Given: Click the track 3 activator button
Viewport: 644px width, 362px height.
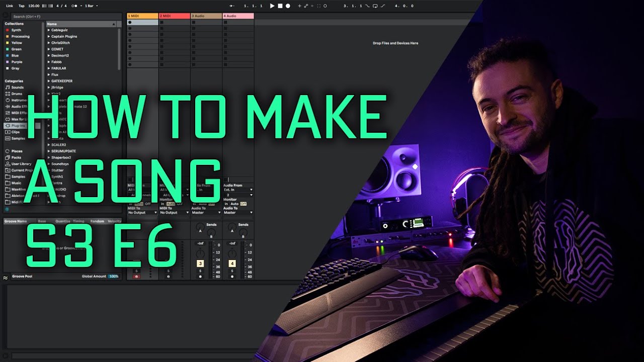Looking at the screenshot, I should click(200, 263).
